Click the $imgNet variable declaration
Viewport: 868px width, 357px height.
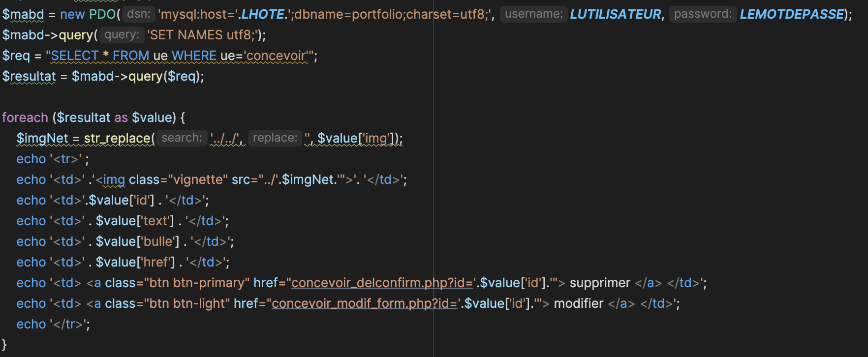(42, 138)
